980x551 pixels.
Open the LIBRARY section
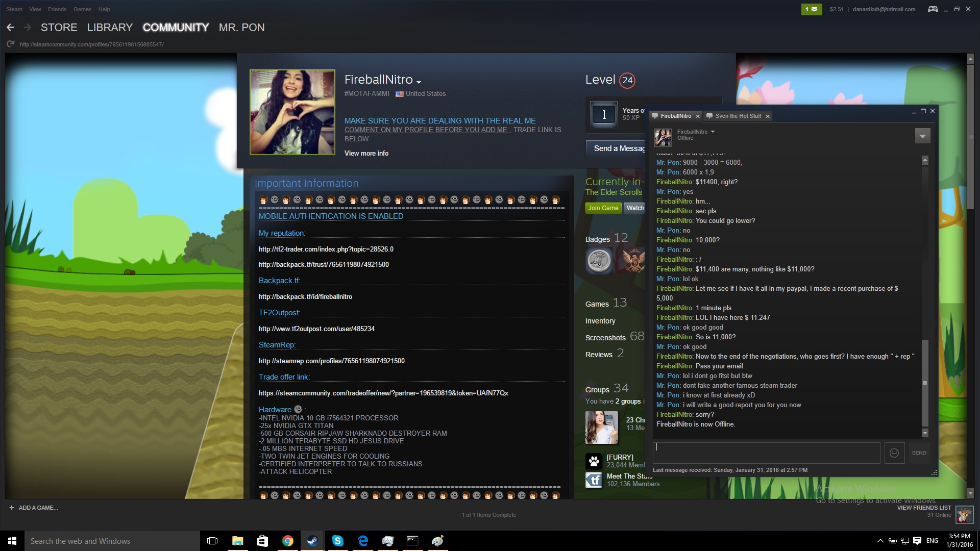(110, 28)
